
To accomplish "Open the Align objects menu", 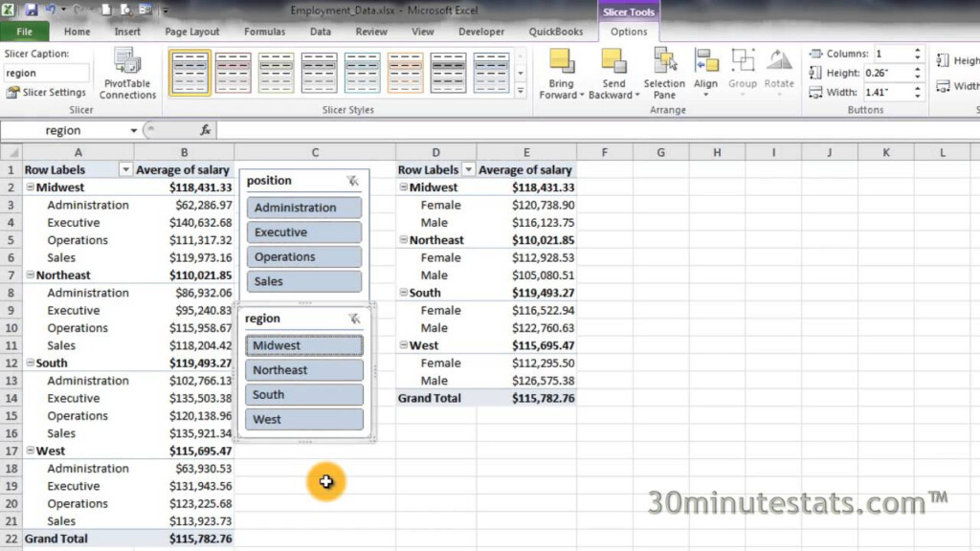I will pyautogui.click(x=706, y=72).
